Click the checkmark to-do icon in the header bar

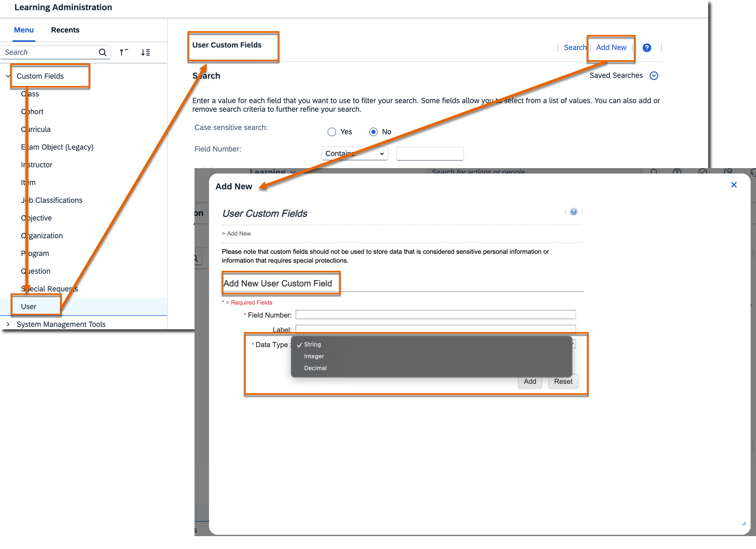pyautogui.click(x=702, y=172)
